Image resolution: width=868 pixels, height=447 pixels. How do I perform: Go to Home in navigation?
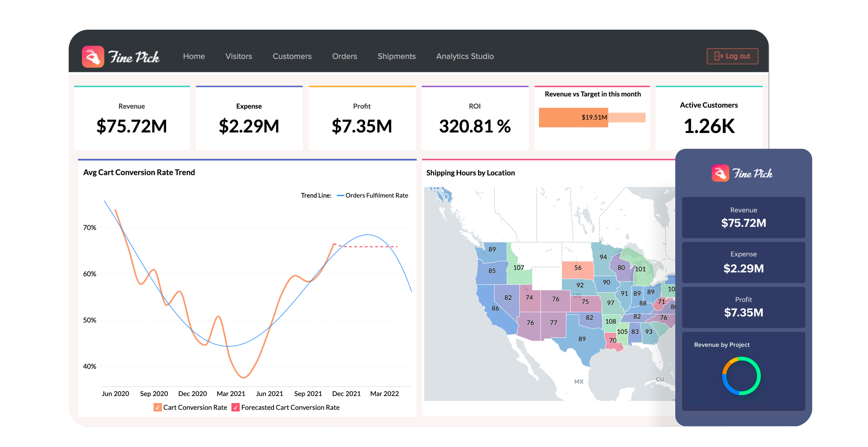click(194, 56)
